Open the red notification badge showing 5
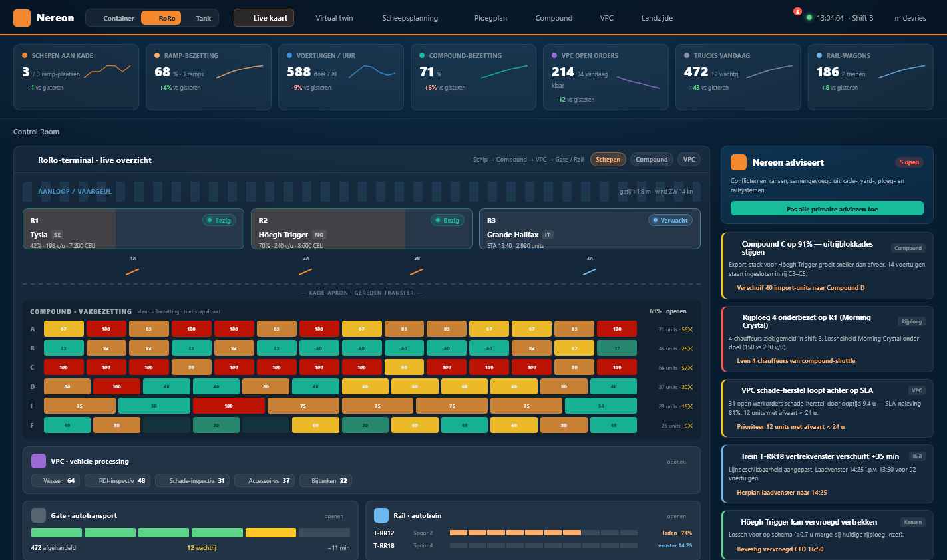Viewport: 947px width, 560px height. [x=797, y=11]
